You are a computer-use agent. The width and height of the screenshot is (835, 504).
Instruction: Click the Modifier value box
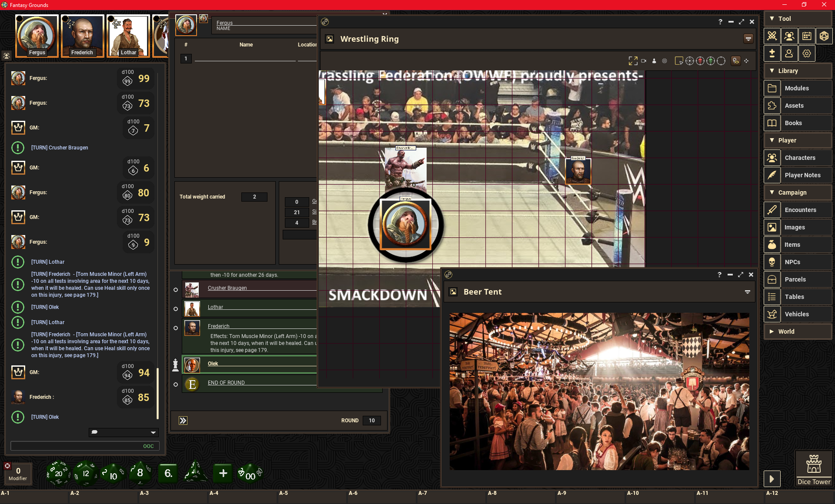tap(18, 474)
